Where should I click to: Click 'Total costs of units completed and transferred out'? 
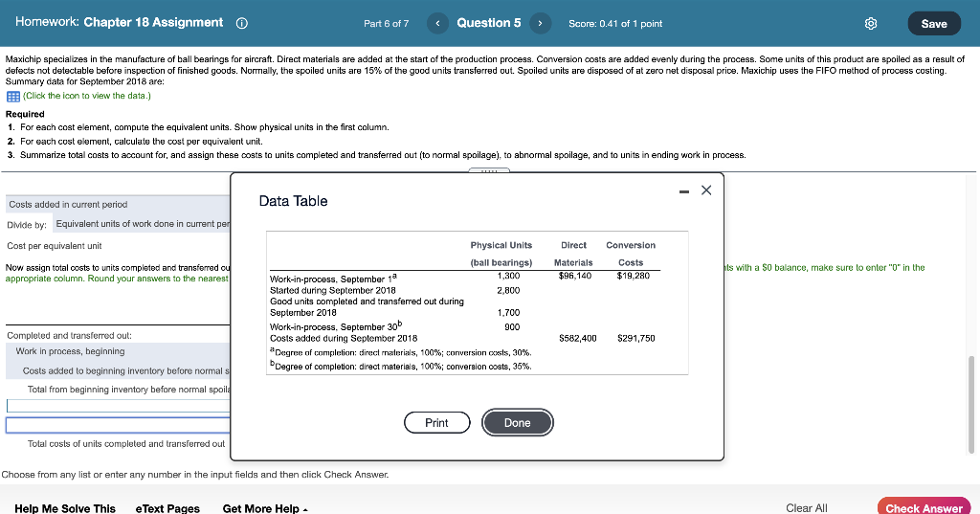pyautogui.click(x=126, y=444)
